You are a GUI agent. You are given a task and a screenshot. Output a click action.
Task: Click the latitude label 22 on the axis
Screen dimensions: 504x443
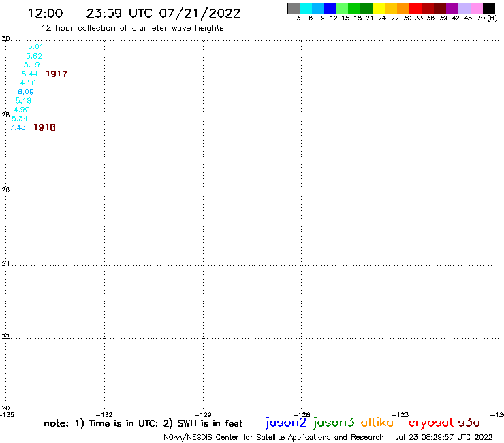[5, 337]
